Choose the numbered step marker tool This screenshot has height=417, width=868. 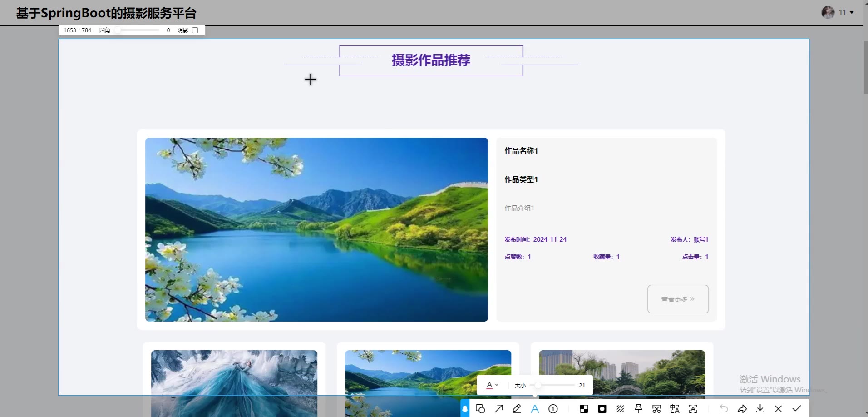553,409
